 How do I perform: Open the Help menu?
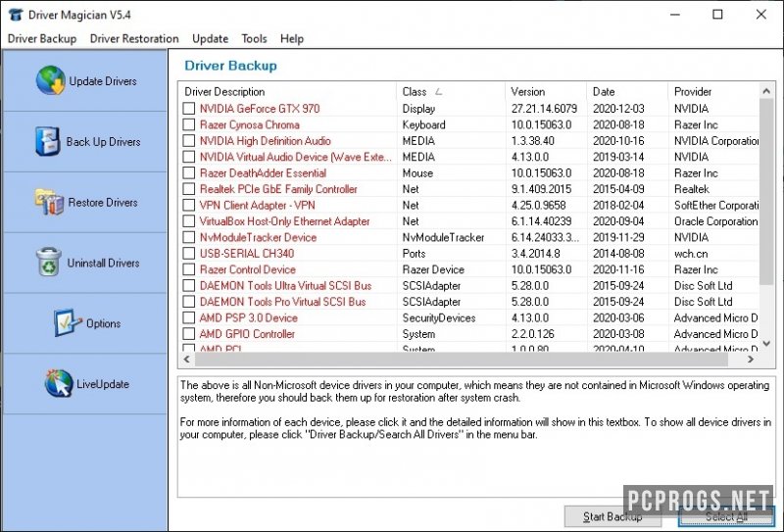click(x=291, y=38)
